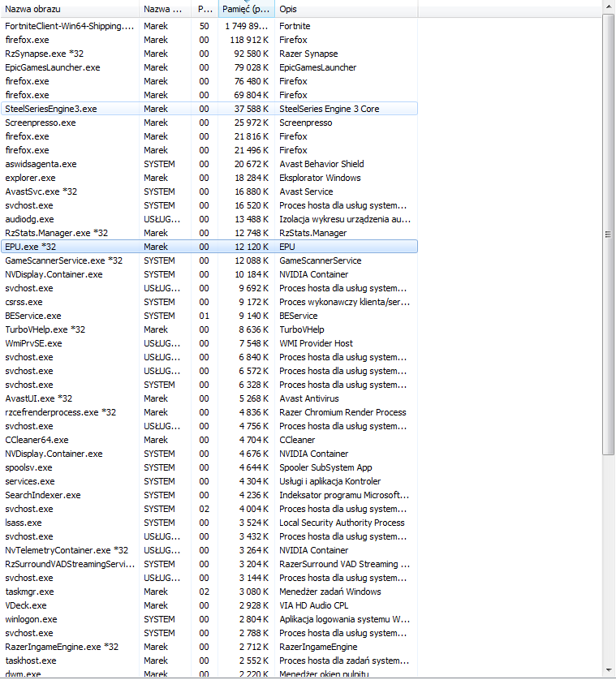The width and height of the screenshot is (616, 680).
Task: Click the Eksplorator Windows description
Action: [x=320, y=178]
